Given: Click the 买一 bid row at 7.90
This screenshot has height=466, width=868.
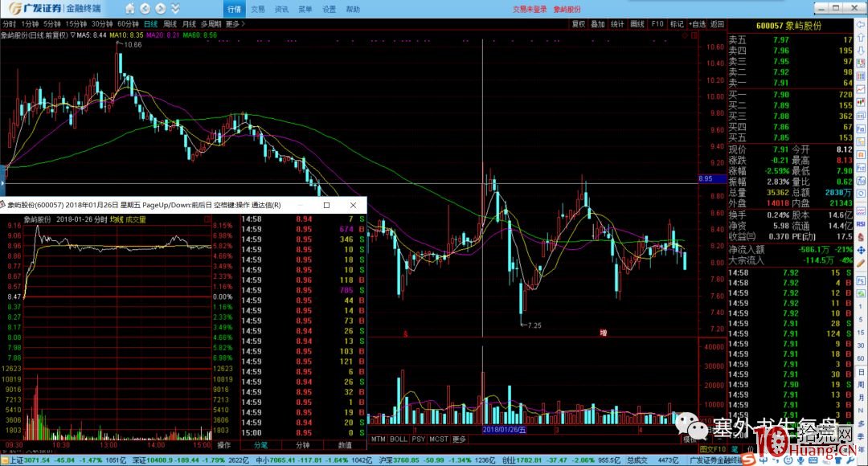Looking at the screenshot, I should (x=790, y=95).
